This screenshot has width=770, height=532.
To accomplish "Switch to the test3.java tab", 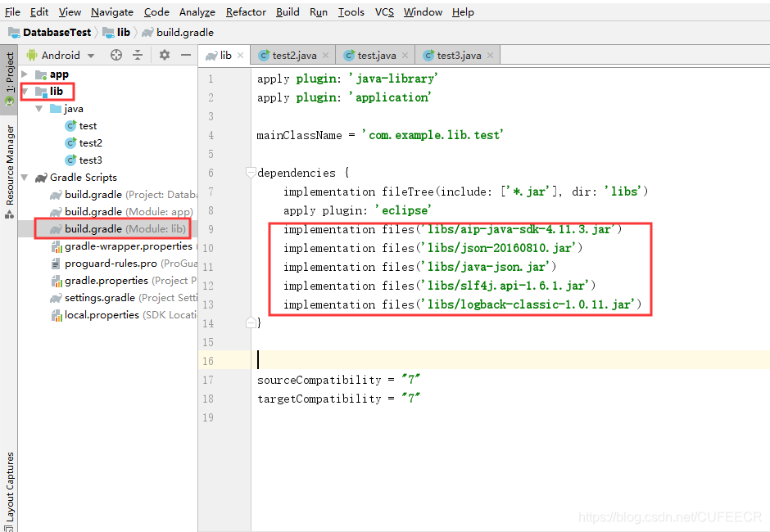I will [x=458, y=56].
